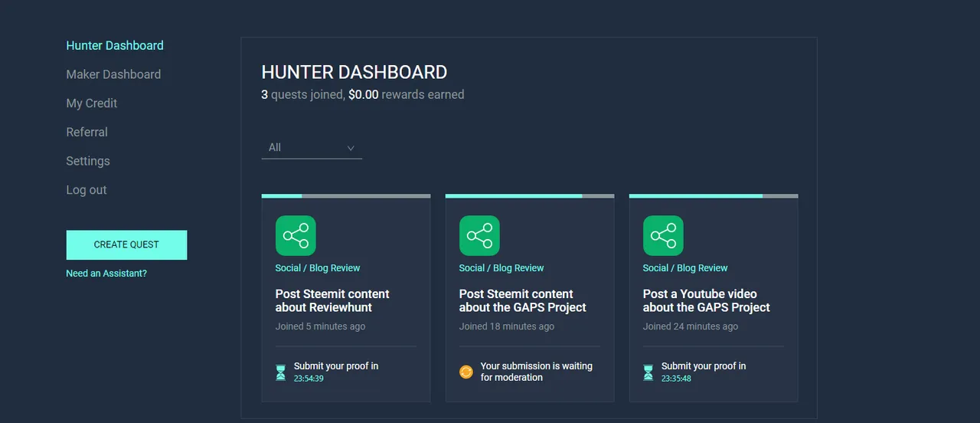This screenshot has width=980, height=423.
Task: Click Your submission is waiting for moderation
Action: (537, 372)
